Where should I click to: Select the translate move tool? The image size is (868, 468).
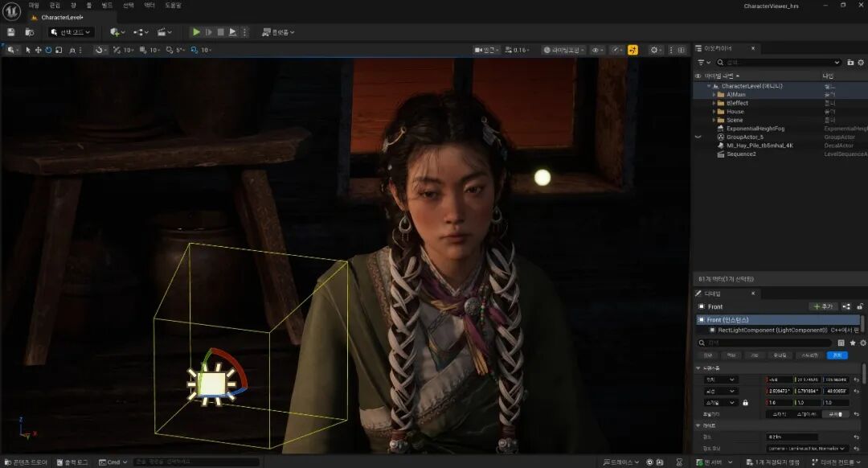coord(39,50)
